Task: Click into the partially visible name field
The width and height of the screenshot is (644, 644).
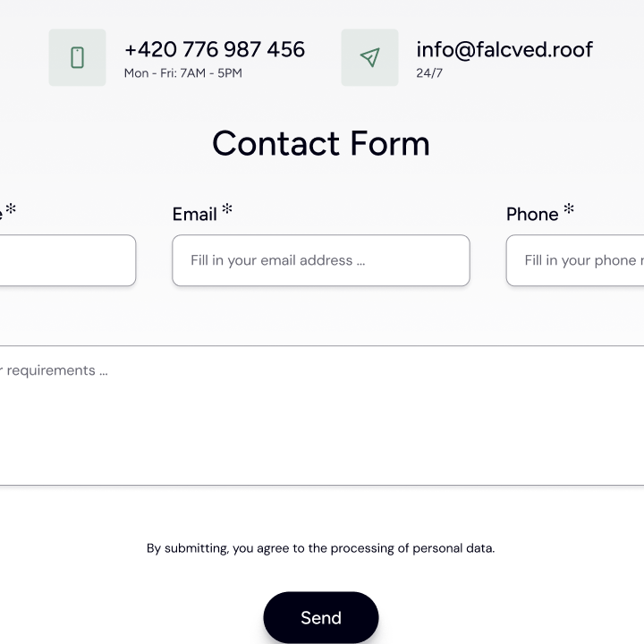Action: (x=67, y=260)
